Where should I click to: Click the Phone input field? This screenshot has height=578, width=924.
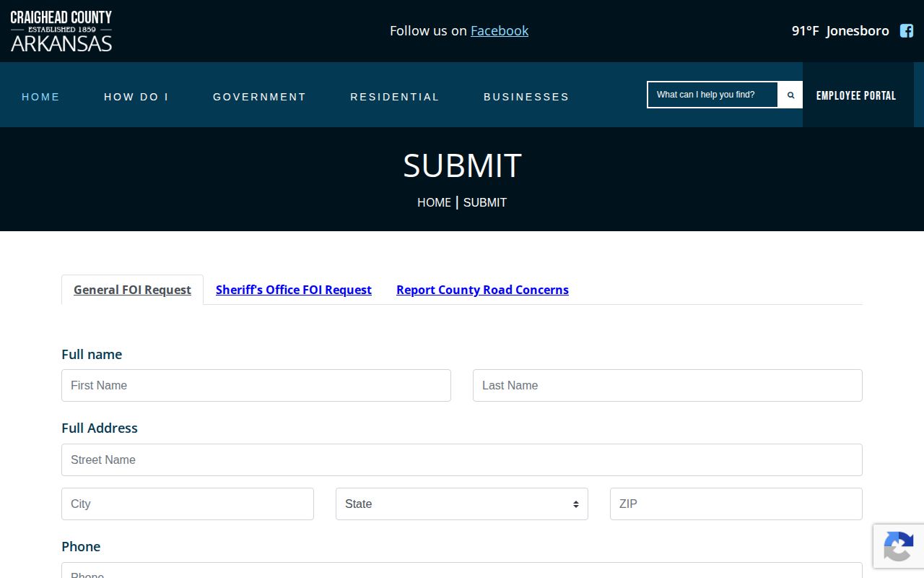[462, 570]
